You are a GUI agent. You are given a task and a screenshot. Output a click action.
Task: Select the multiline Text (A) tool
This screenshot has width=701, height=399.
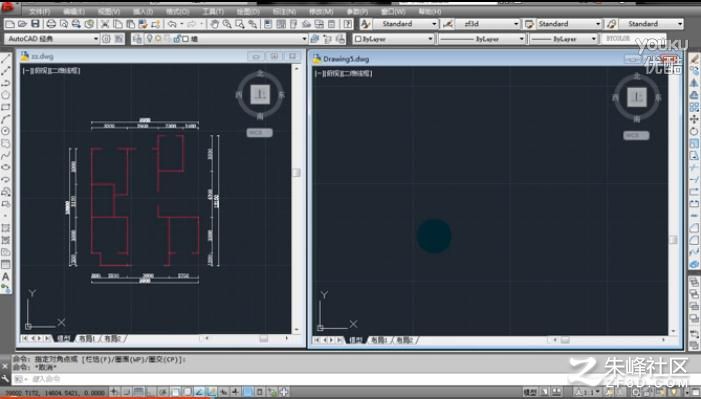click(x=6, y=277)
